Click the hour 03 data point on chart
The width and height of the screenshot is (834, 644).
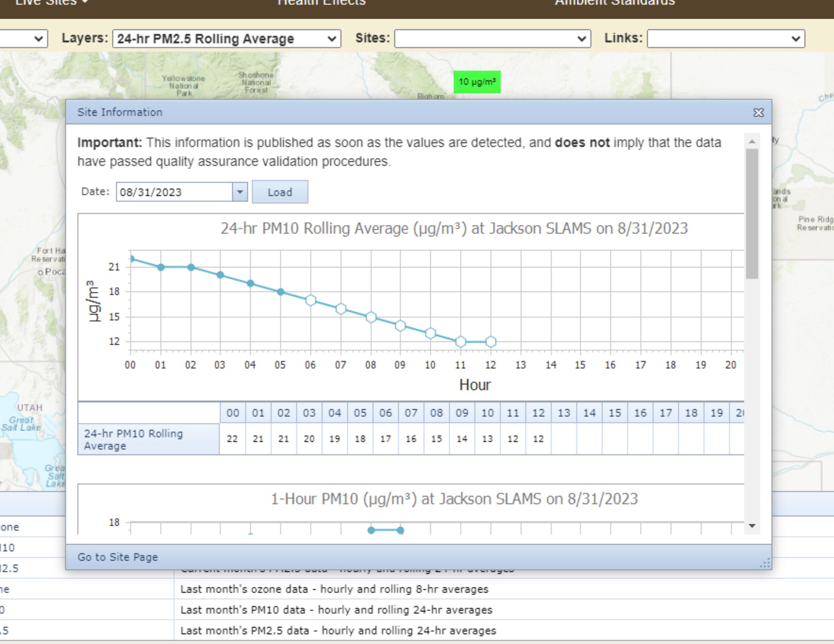tap(221, 275)
